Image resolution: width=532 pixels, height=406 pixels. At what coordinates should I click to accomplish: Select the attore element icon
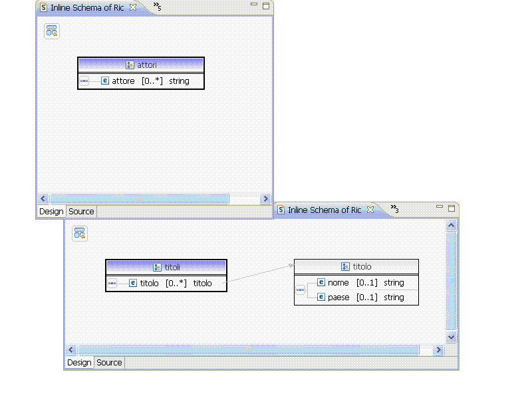coord(105,81)
